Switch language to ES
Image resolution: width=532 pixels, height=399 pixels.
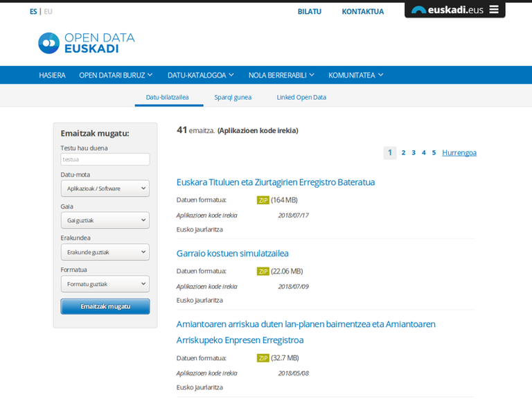point(33,12)
